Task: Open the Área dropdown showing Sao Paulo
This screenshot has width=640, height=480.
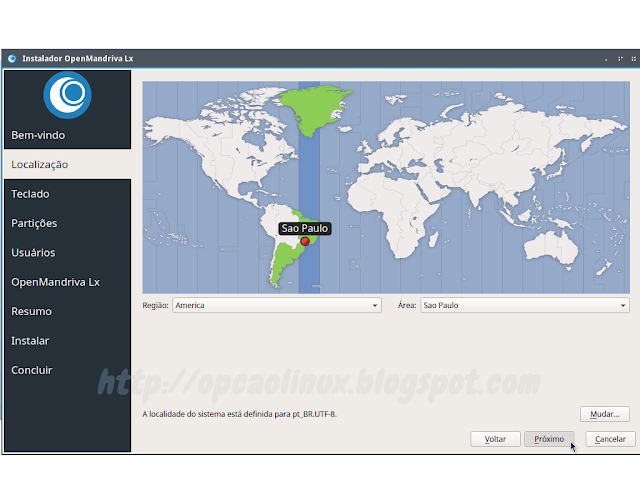Action: pos(525,305)
